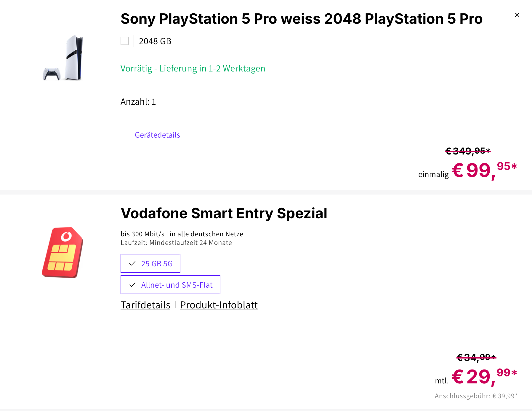Open the Gerätedetails link
The height and width of the screenshot is (411, 532).
click(x=157, y=135)
